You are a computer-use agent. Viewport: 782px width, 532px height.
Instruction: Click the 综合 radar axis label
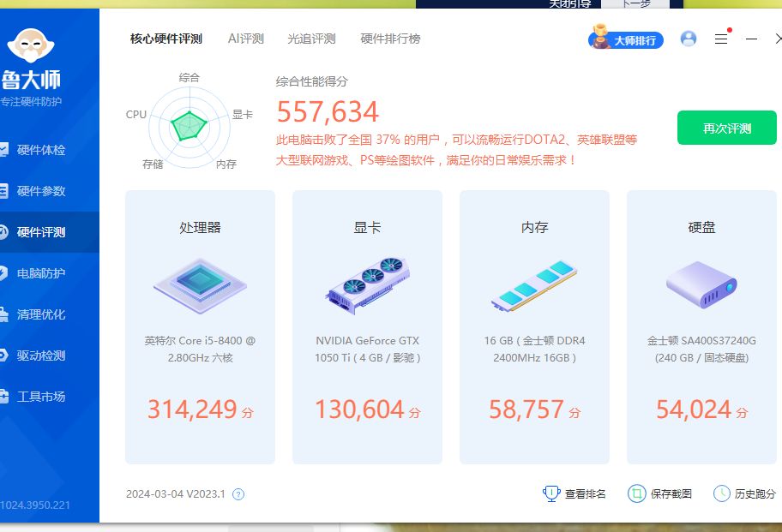click(x=189, y=77)
